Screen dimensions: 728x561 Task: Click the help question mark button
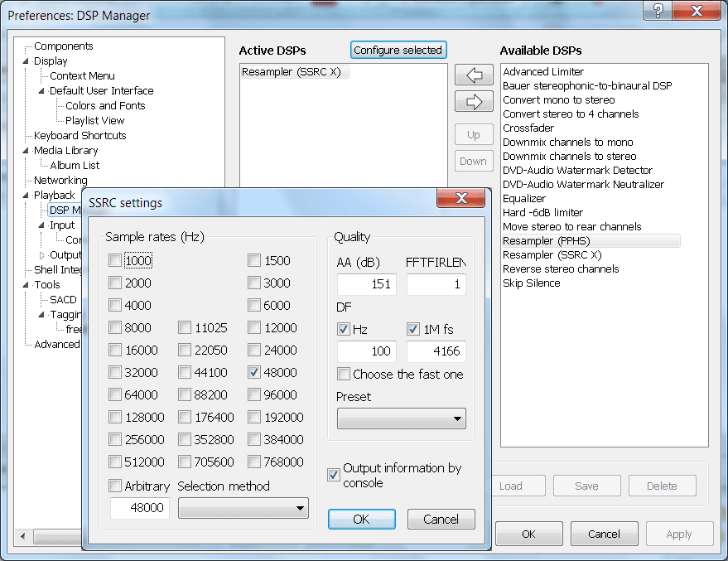click(658, 12)
